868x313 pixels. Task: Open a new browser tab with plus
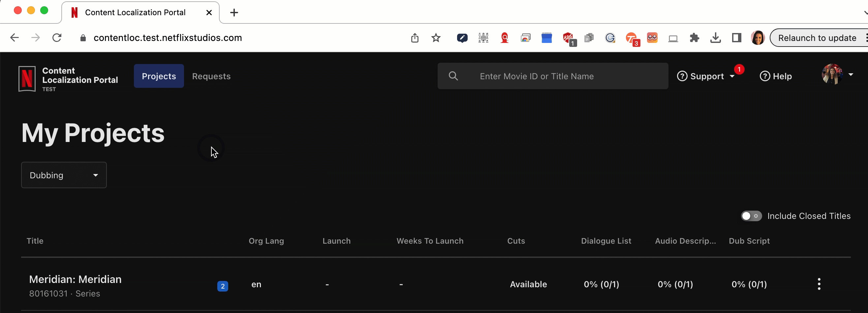click(234, 13)
